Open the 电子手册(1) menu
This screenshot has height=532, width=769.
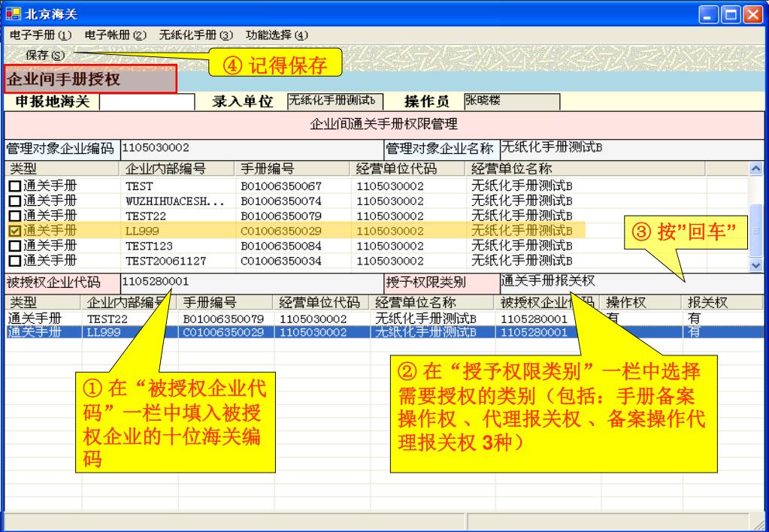click(41, 35)
